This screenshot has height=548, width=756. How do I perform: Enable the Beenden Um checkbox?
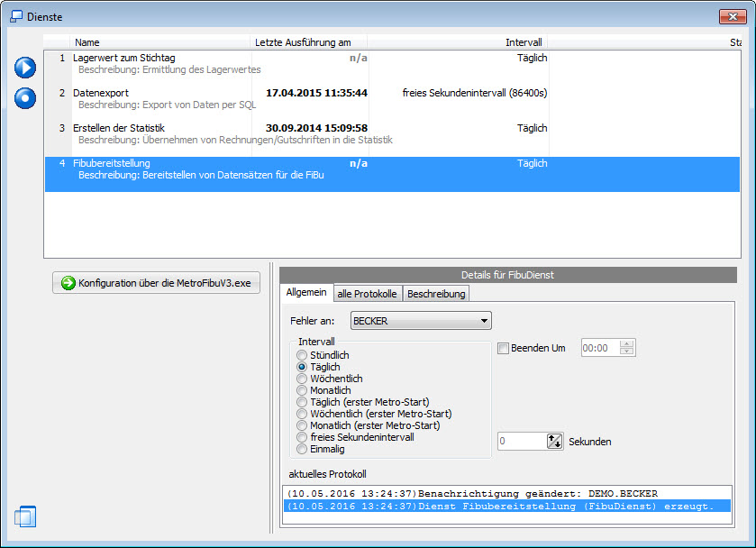pyautogui.click(x=504, y=348)
